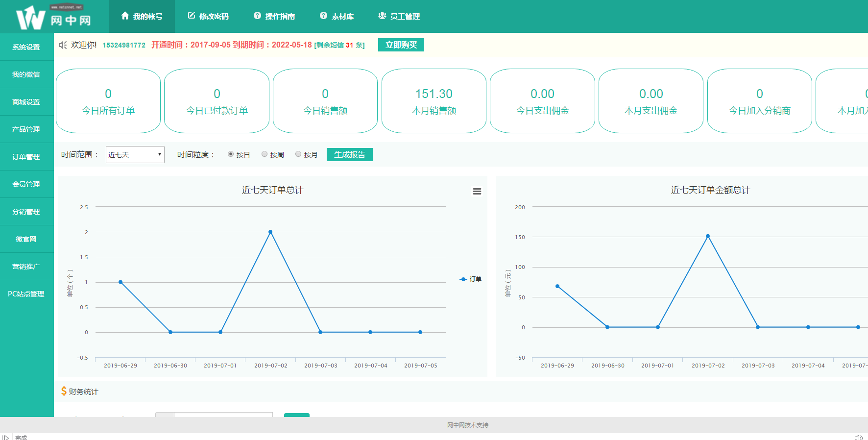Open the 操作指南 tab
Screen dimensions: 868x440
click(274, 16)
